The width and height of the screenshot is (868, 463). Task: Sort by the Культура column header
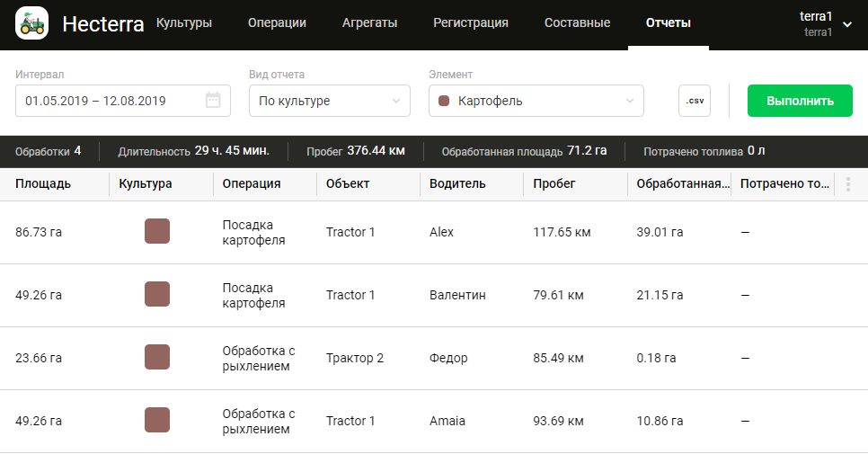click(x=145, y=184)
